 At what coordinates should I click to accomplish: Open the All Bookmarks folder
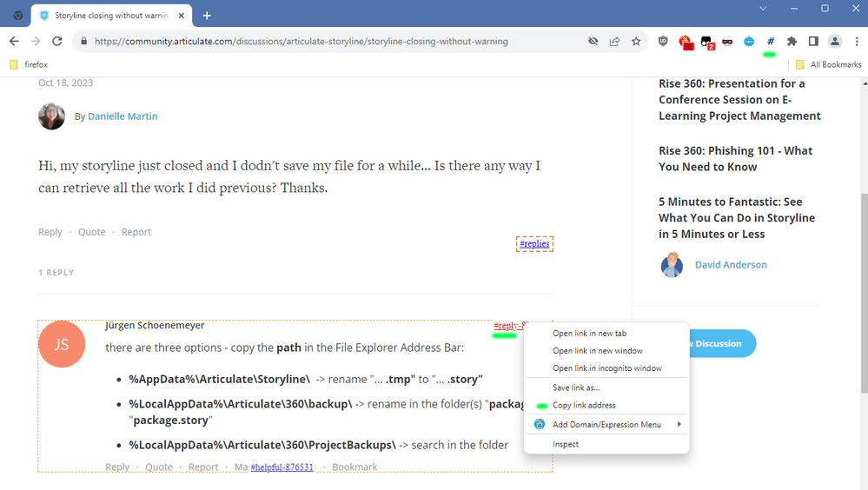829,64
